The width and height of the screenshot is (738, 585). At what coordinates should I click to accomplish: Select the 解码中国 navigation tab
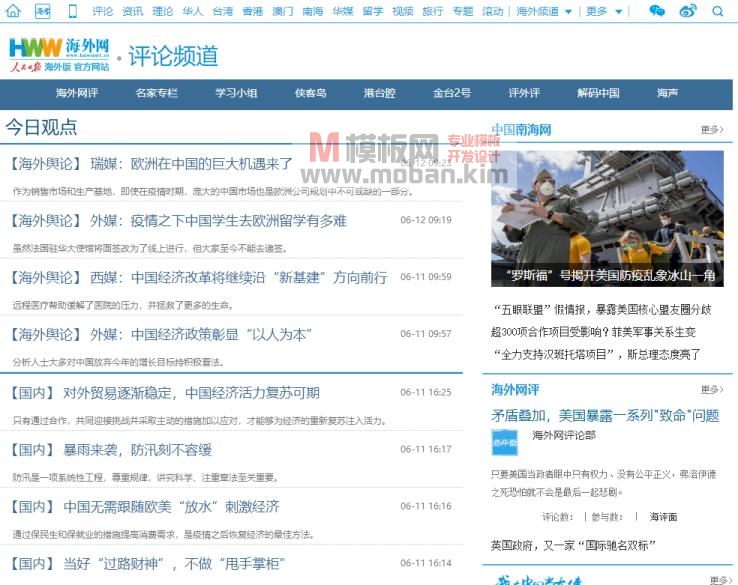click(598, 93)
